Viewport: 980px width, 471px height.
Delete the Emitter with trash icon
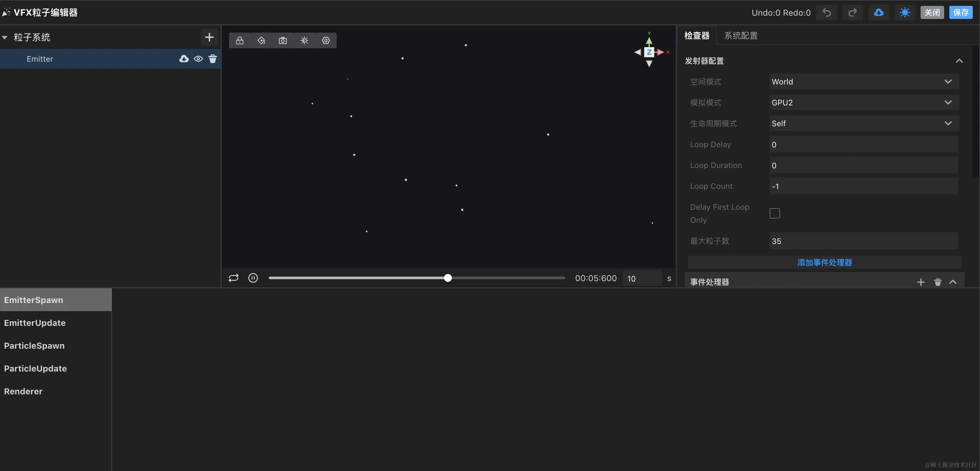(x=213, y=59)
